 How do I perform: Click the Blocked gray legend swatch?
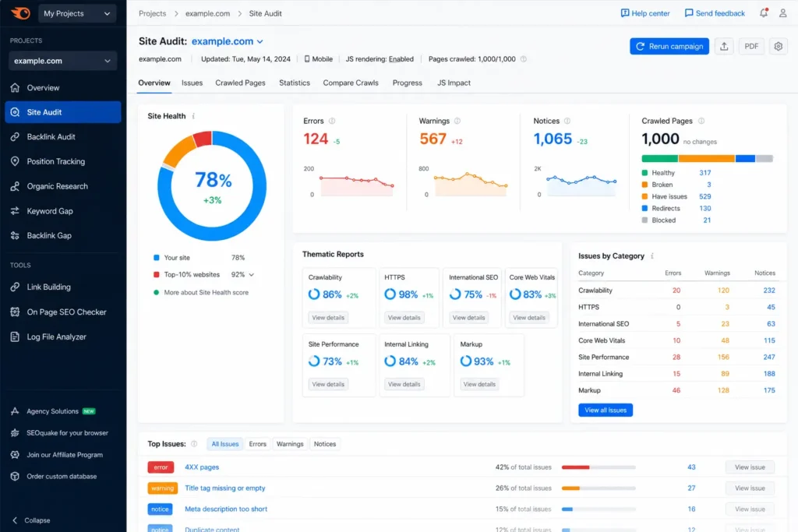pyautogui.click(x=644, y=220)
